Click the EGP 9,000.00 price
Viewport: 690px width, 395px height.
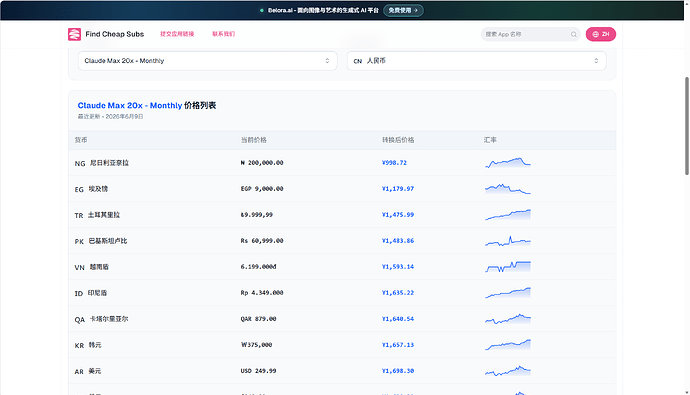click(262, 189)
